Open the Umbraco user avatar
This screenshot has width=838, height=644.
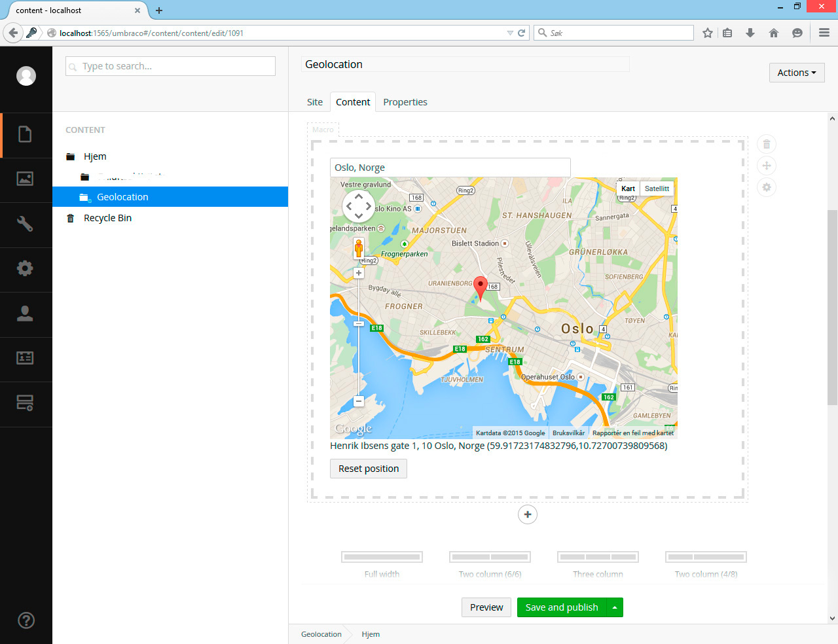pyautogui.click(x=26, y=76)
